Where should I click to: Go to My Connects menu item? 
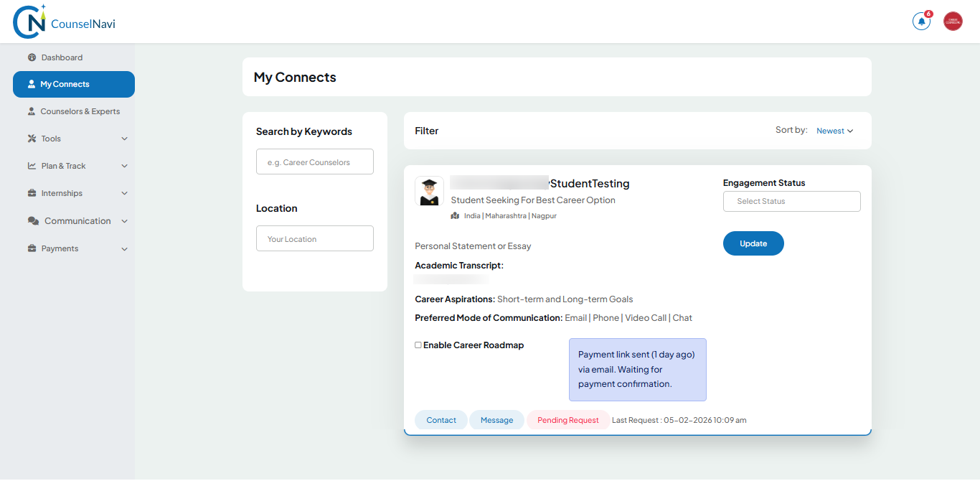[x=73, y=84]
